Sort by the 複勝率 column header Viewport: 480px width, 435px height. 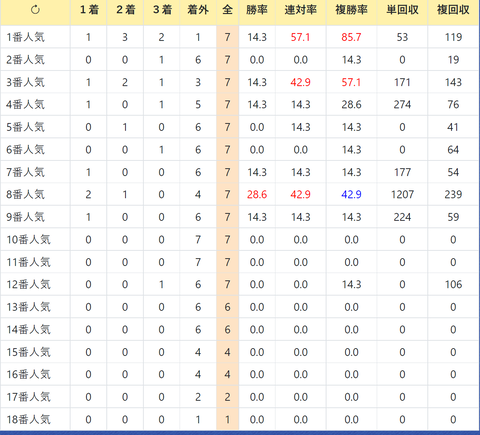pyautogui.click(x=351, y=10)
